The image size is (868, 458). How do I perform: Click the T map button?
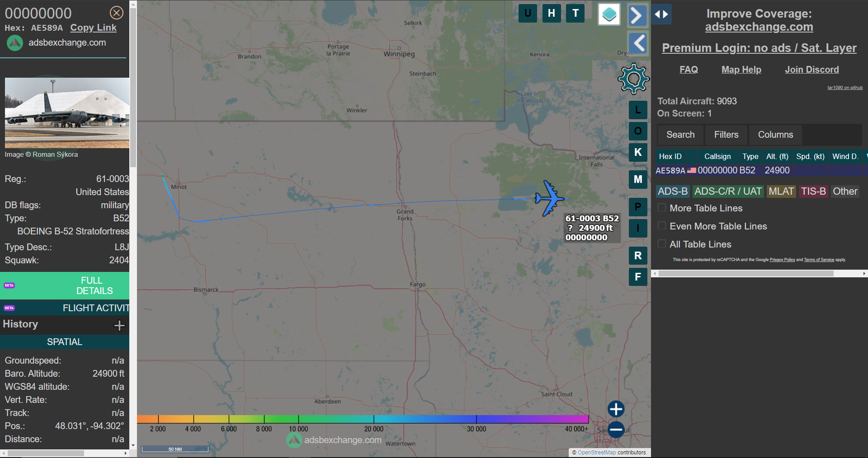pos(576,13)
